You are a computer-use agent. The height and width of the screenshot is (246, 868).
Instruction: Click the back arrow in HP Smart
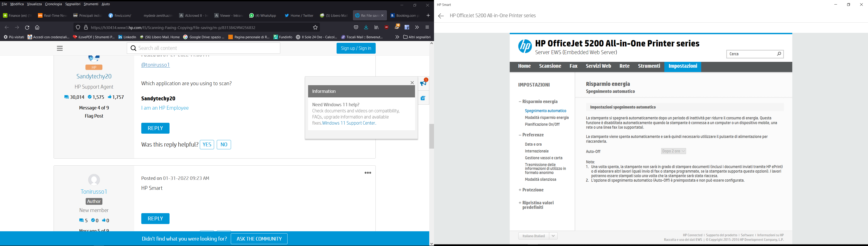[440, 16]
